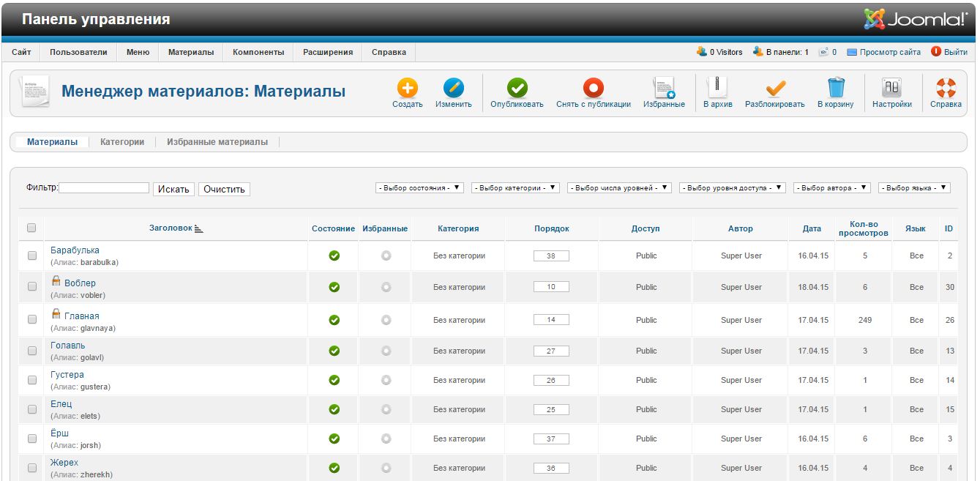Click order field of Главная row
This screenshot has width=980, height=481.
pyautogui.click(x=551, y=320)
